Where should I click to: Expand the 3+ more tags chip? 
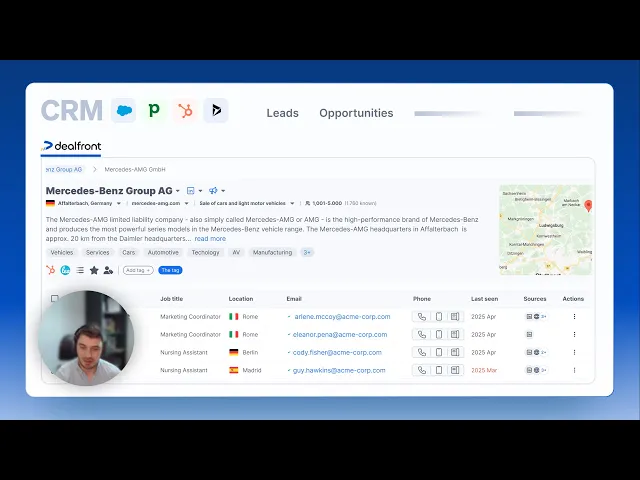[x=307, y=253]
